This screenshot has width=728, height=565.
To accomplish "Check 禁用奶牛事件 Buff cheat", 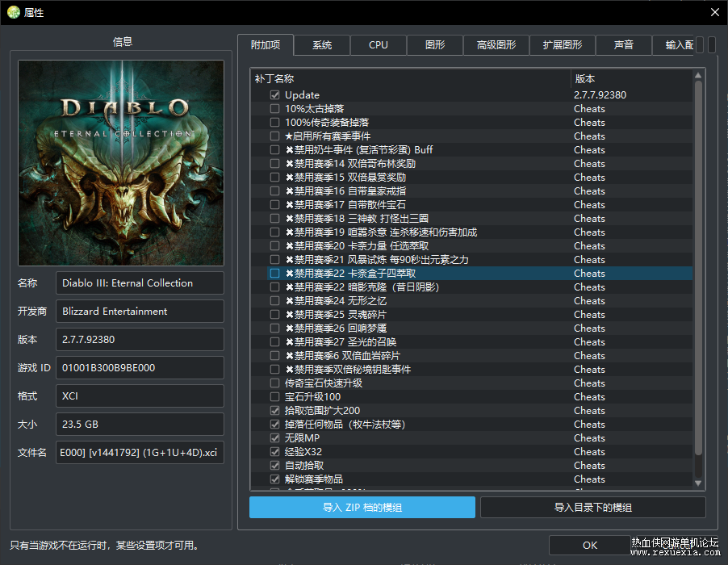I will [275, 149].
